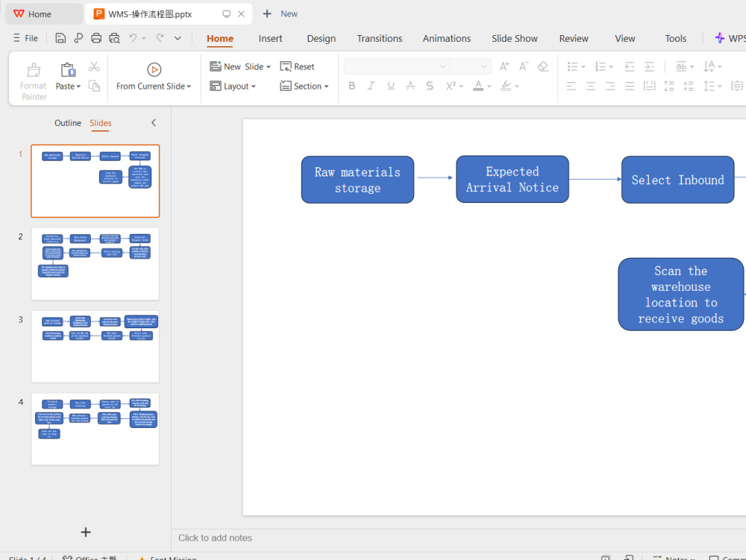Click the Undo arrow icon
The image size is (746, 560).
click(x=134, y=38)
